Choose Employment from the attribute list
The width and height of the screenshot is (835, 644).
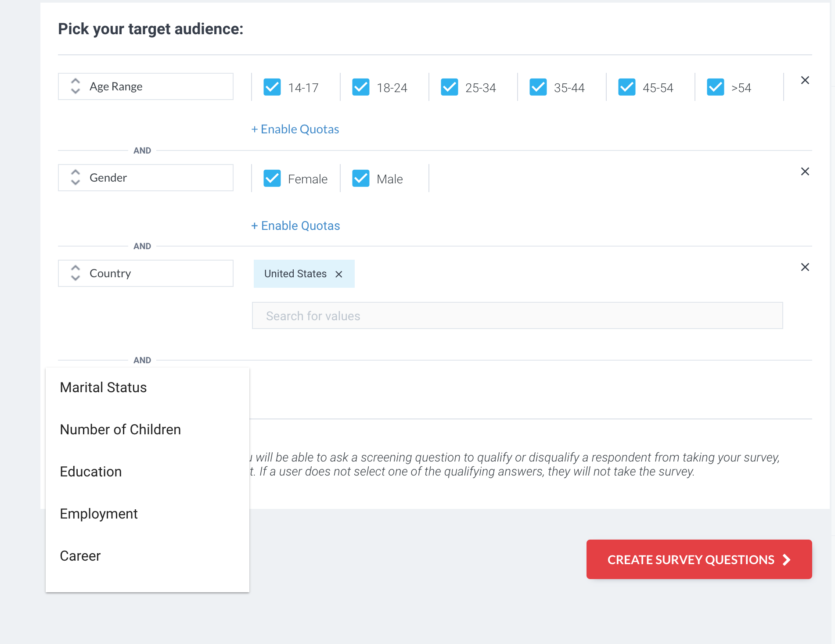click(99, 514)
